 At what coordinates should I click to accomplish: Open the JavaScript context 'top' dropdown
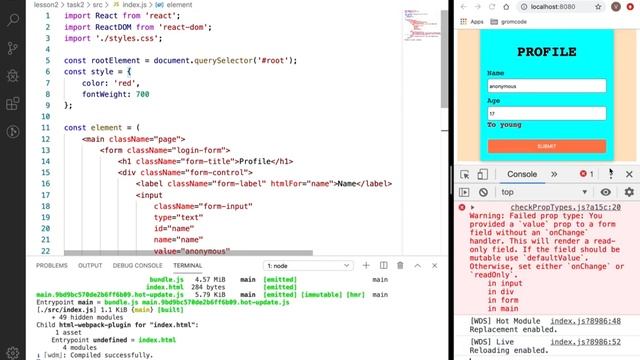coord(544,192)
